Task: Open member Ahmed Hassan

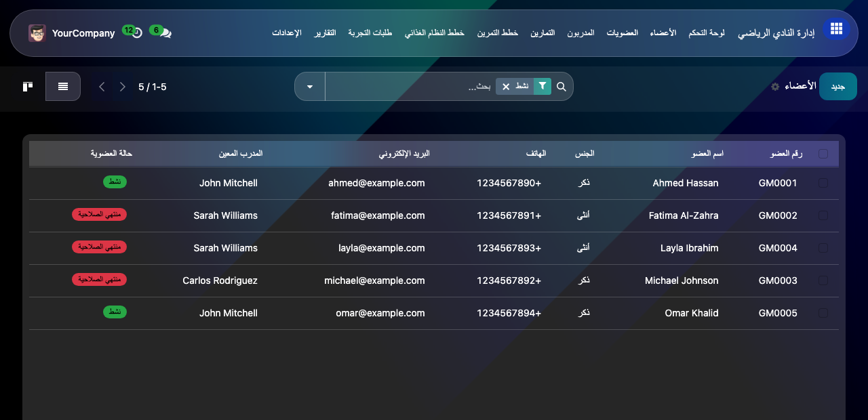Action: (686, 183)
